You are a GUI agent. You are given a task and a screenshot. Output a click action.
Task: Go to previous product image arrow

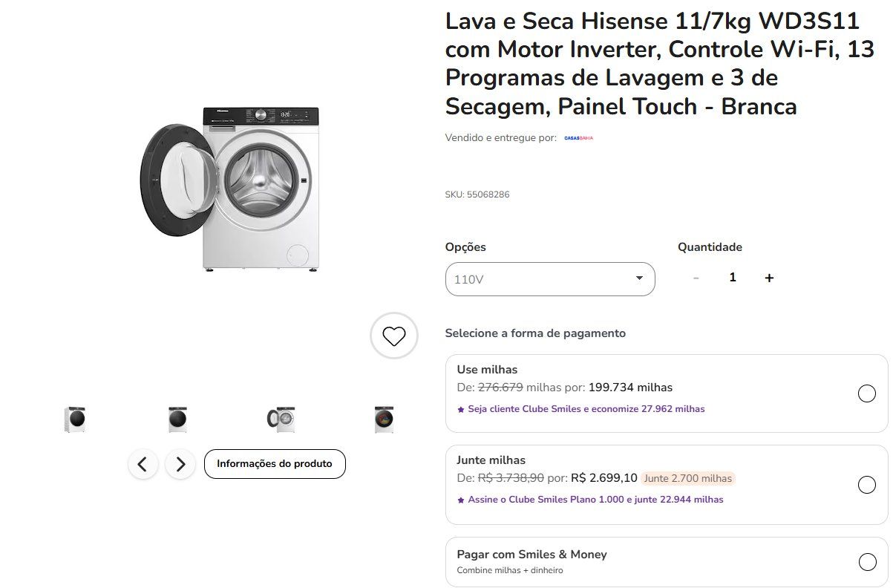[x=143, y=465]
